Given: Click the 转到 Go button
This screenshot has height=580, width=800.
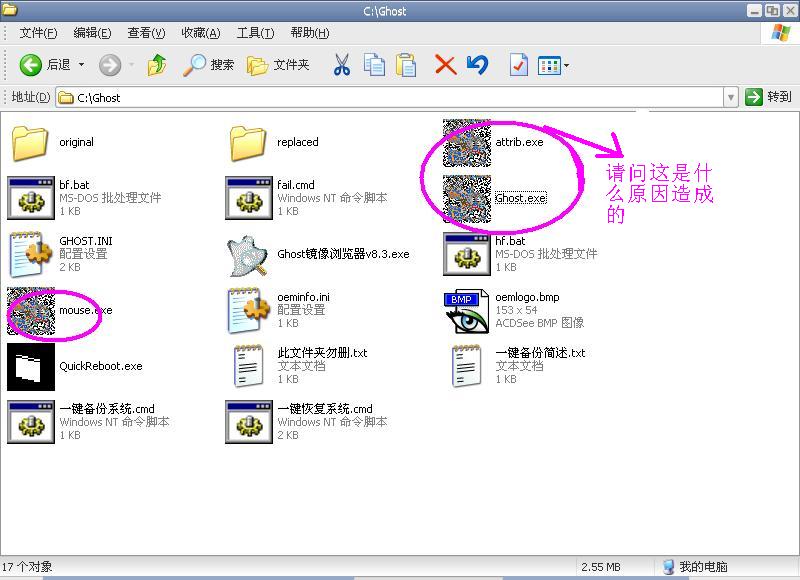Looking at the screenshot, I should [x=768, y=97].
